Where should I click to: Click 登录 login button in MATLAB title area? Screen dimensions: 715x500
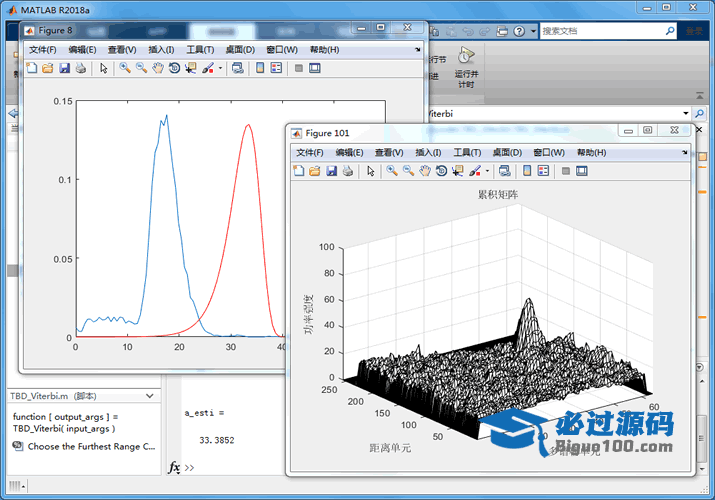694,31
